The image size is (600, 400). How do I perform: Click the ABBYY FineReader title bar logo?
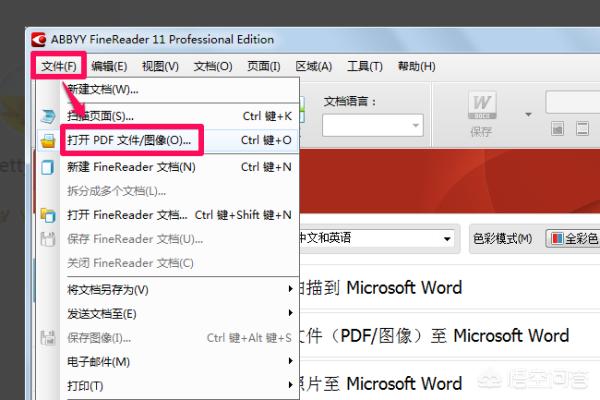pyautogui.click(x=39, y=40)
